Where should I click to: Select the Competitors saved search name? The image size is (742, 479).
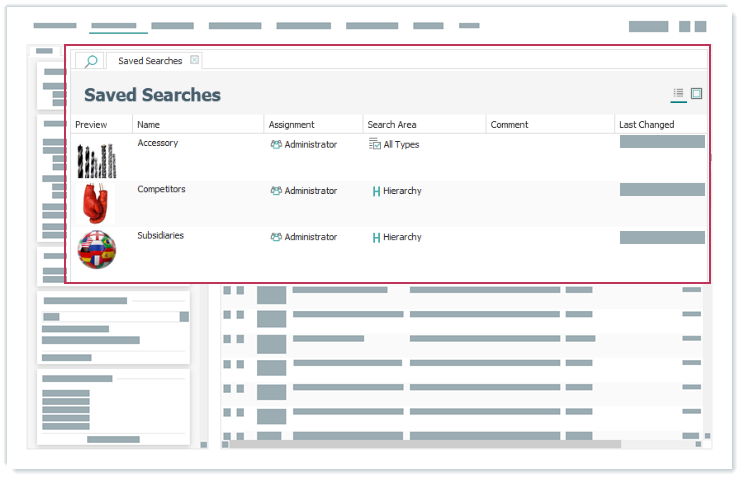coord(161,189)
